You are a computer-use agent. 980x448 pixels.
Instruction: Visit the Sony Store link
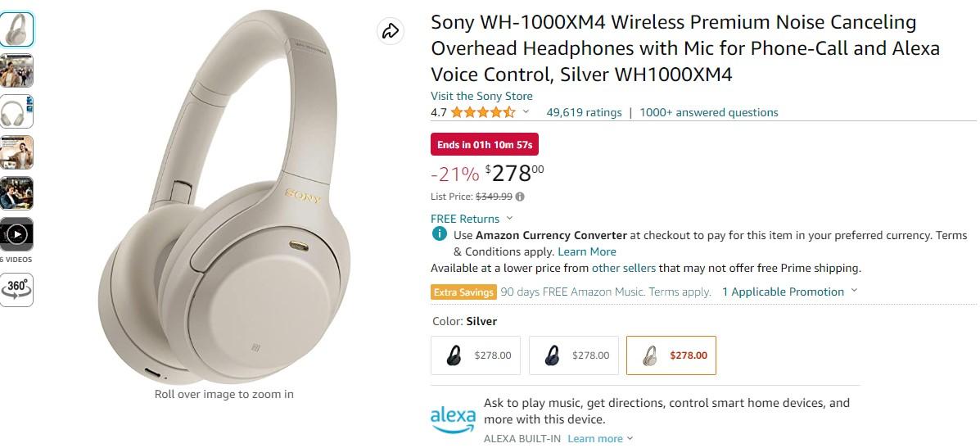pos(481,96)
